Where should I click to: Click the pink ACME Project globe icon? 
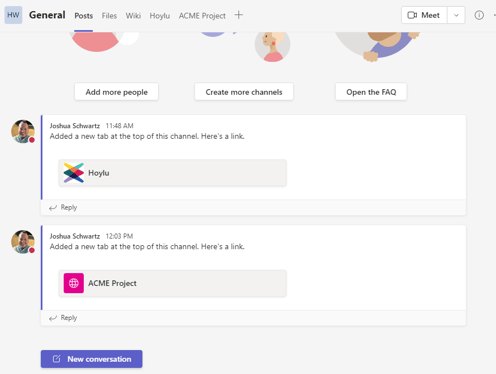point(74,283)
